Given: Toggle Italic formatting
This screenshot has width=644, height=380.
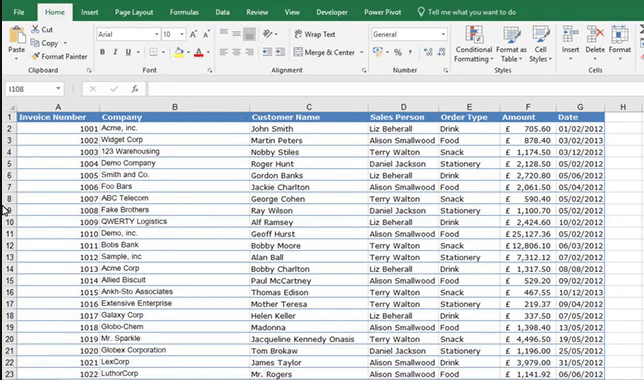Looking at the screenshot, I should pyautogui.click(x=115, y=52).
